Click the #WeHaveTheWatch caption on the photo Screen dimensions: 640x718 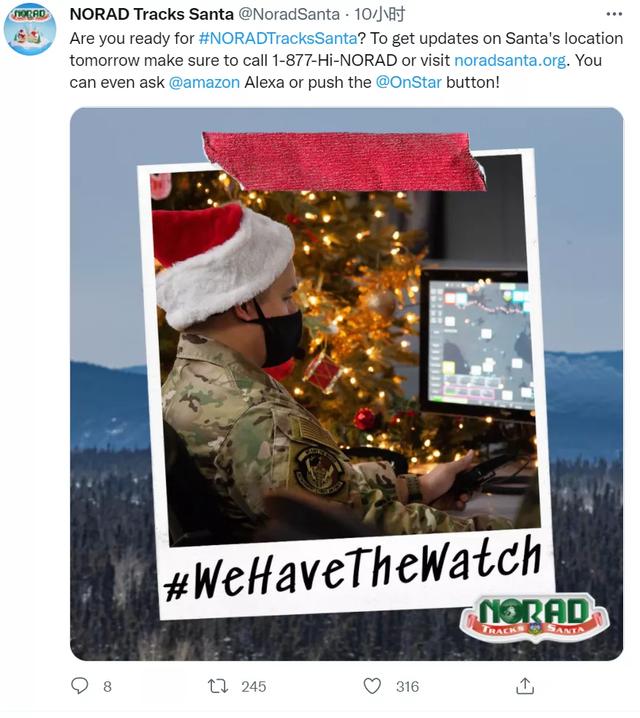353,568
